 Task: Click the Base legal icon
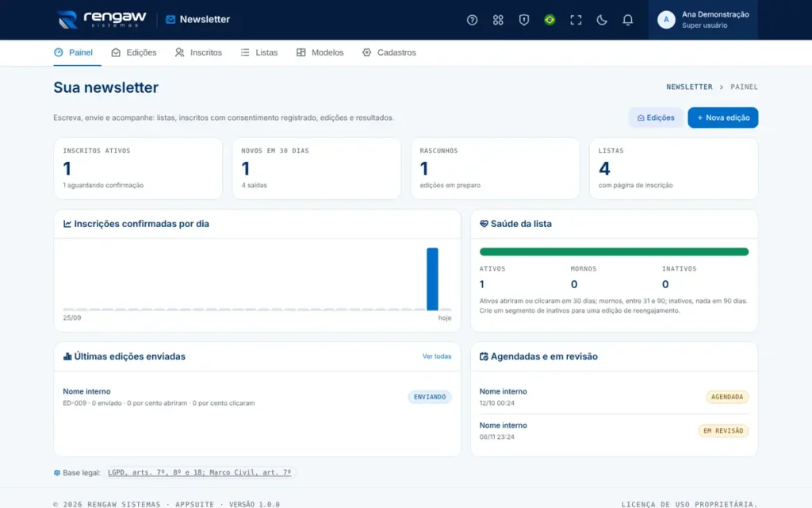[x=57, y=473]
